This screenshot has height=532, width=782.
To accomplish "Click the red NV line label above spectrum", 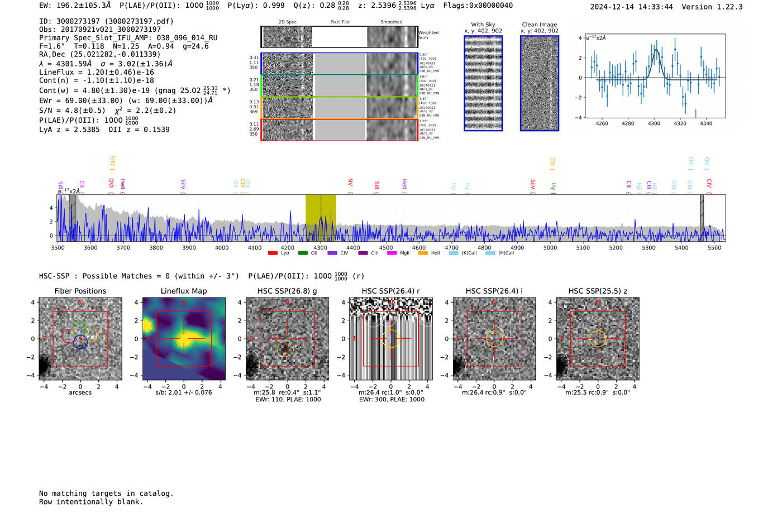I will coord(350,186).
